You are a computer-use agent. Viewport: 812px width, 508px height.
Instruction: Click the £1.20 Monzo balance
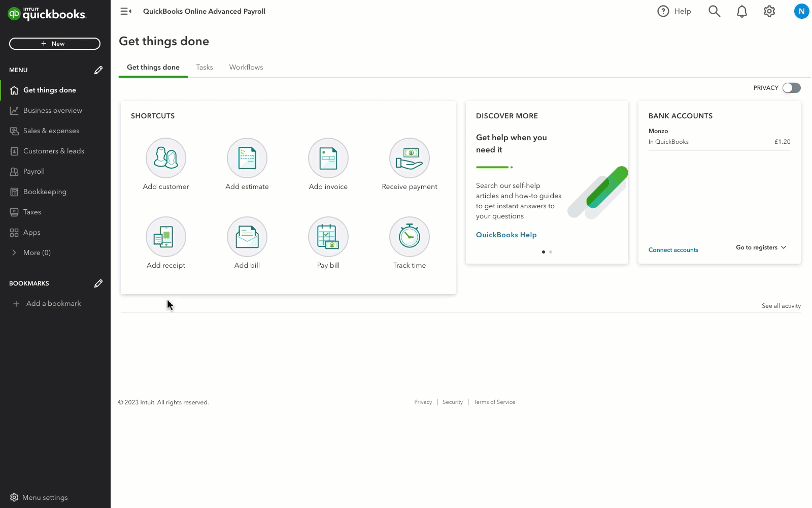click(x=783, y=142)
